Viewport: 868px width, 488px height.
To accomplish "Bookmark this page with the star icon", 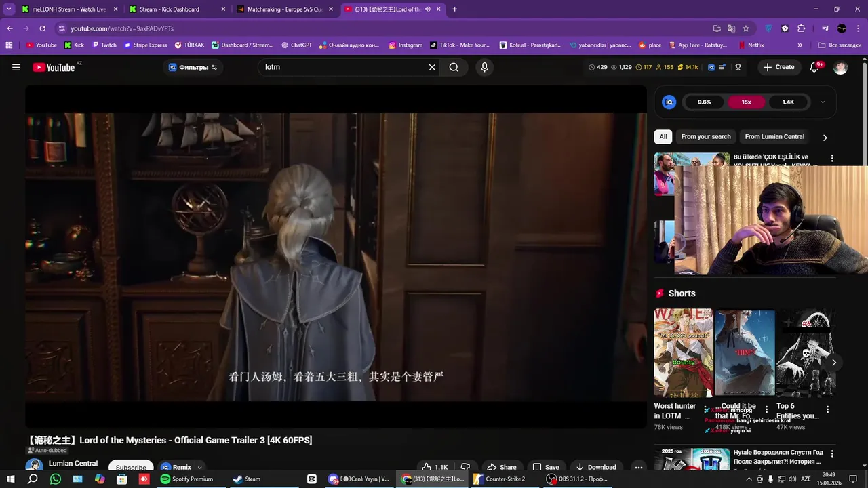I will tap(746, 28).
